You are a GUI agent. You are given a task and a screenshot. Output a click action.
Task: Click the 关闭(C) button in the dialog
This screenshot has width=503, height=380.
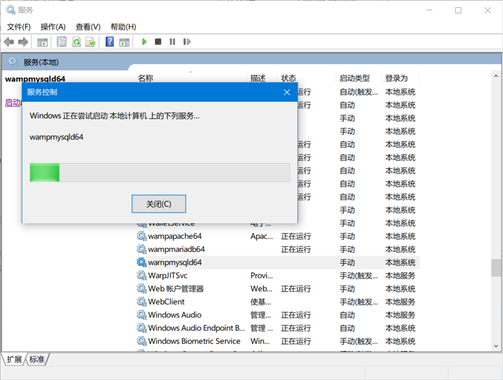tap(159, 204)
